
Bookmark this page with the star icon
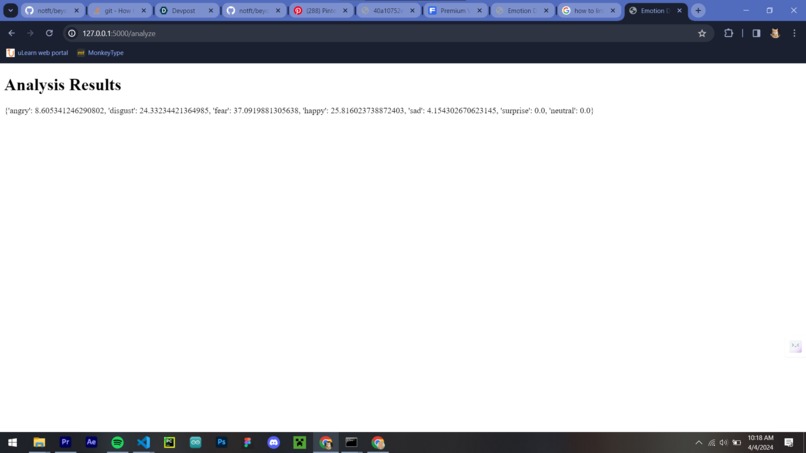[702, 33]
